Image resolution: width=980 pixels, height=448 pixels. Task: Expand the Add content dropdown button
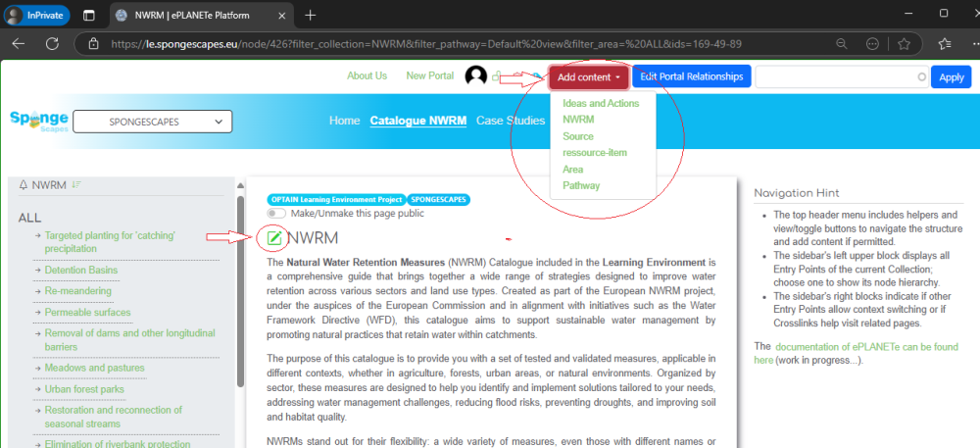[586, 76]
